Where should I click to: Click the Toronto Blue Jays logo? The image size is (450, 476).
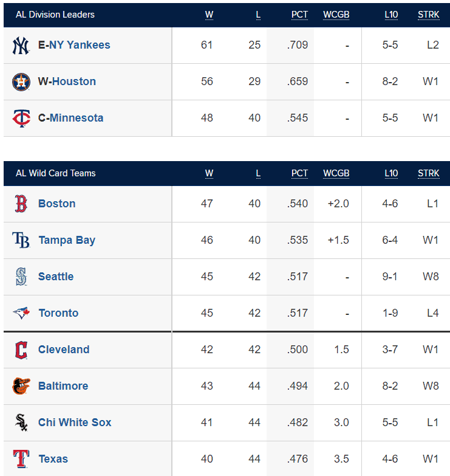point(21,313)
